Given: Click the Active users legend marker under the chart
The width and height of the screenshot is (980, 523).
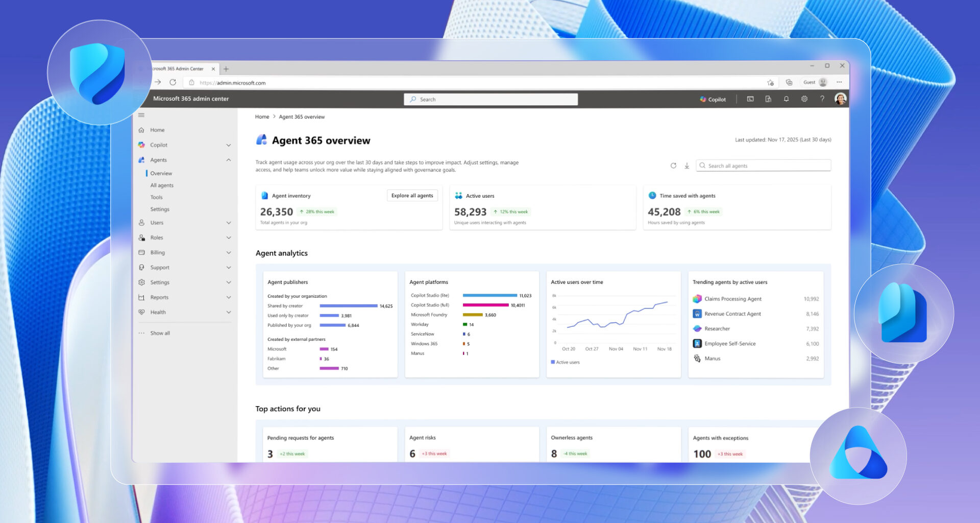Looking at the screenshot, I should (552, 362).
